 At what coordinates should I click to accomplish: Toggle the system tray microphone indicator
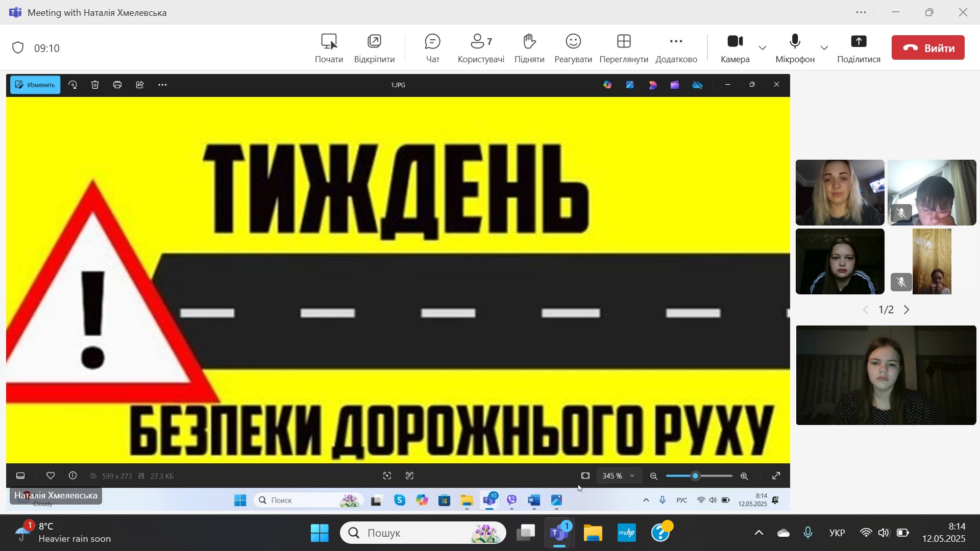pyautogui.click(x=808, y=533)
